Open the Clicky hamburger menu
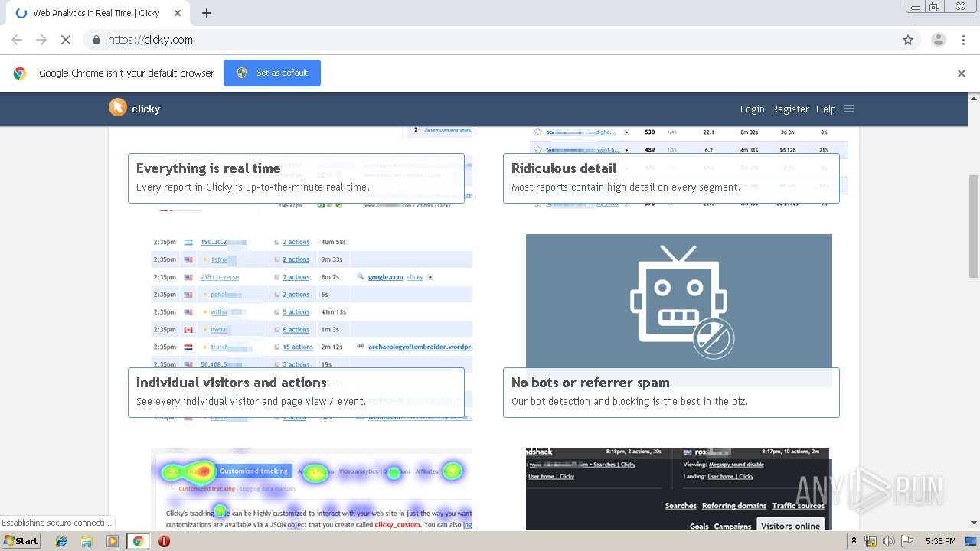Screen dimensions: 980x551 [849, 109]
